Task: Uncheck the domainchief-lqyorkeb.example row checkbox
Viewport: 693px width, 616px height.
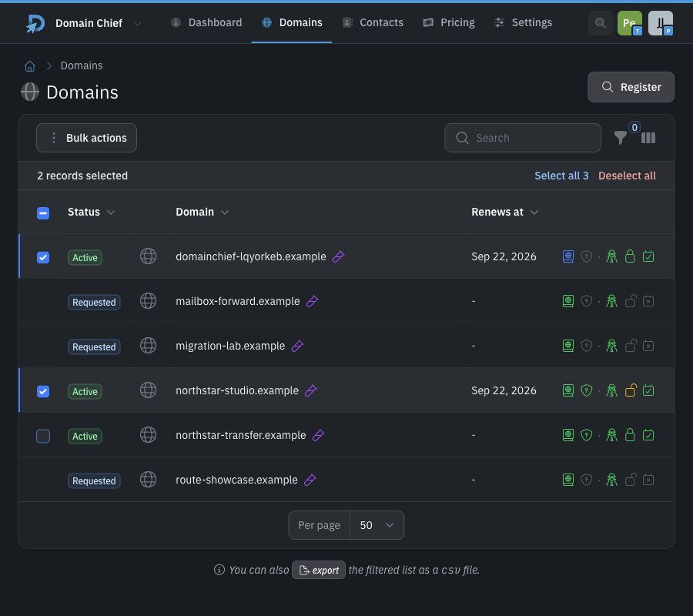Action: (x=43, y=257)
